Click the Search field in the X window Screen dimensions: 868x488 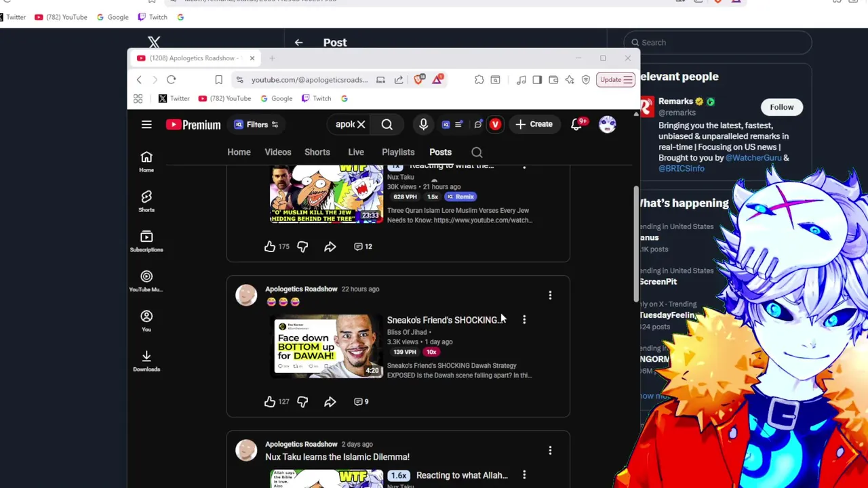717,43
